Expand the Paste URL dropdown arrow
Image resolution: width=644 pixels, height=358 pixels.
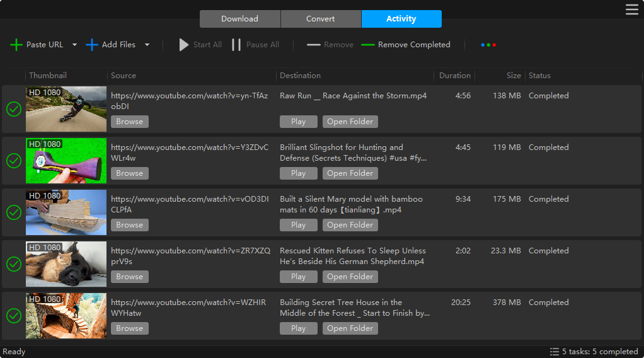pos(74,45)
